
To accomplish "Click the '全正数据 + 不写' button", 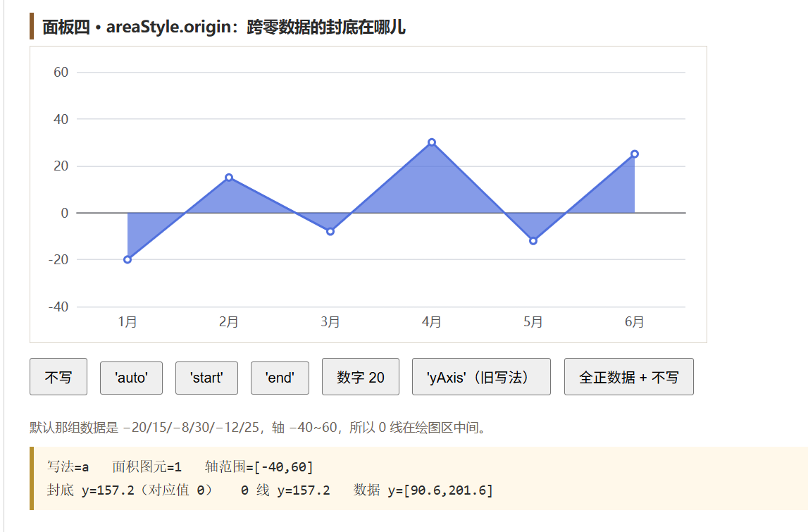I will (628, 377).
